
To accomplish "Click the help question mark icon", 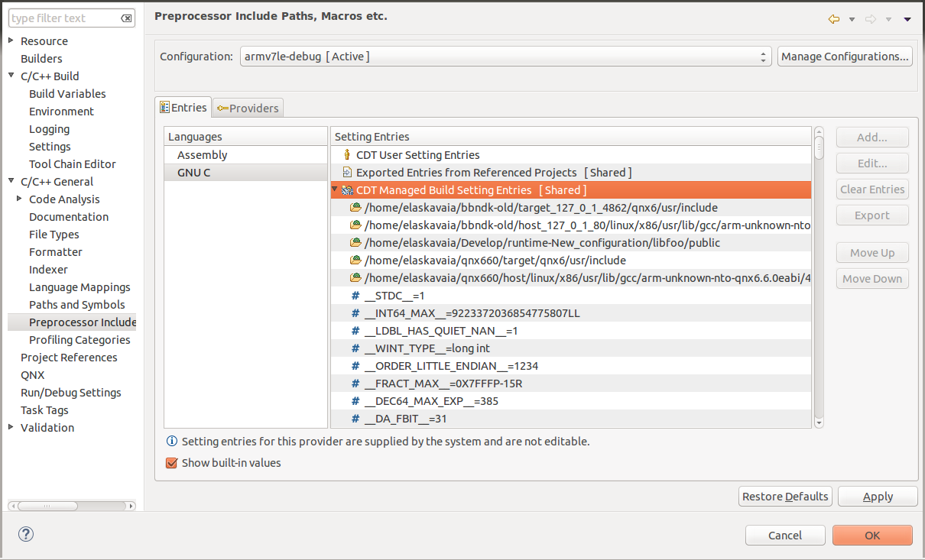I will 26,534.
